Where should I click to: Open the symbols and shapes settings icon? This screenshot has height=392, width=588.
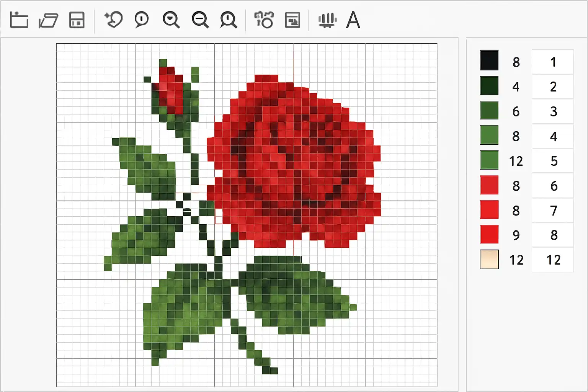pyautogui.click(x=264, y=20)
